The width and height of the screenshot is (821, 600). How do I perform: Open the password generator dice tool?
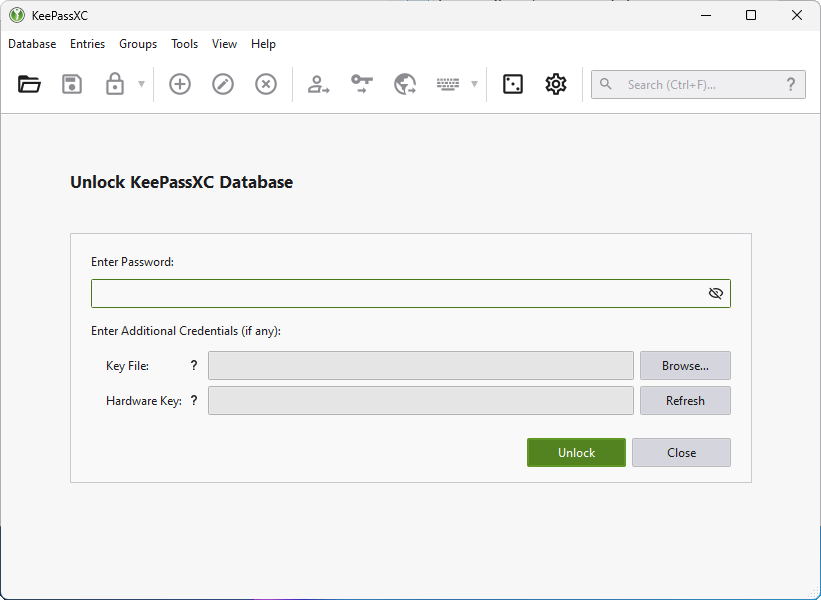tap(512, 84)
